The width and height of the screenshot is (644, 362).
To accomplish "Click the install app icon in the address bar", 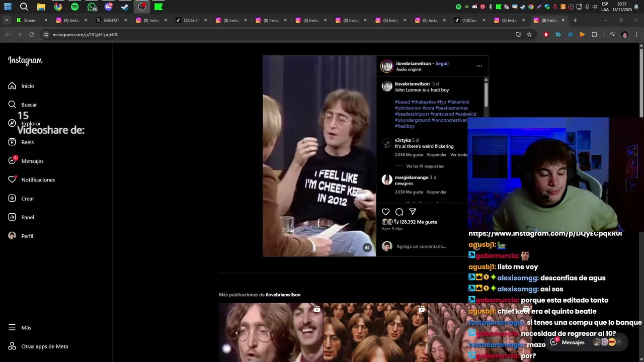I will coord(518,35).
